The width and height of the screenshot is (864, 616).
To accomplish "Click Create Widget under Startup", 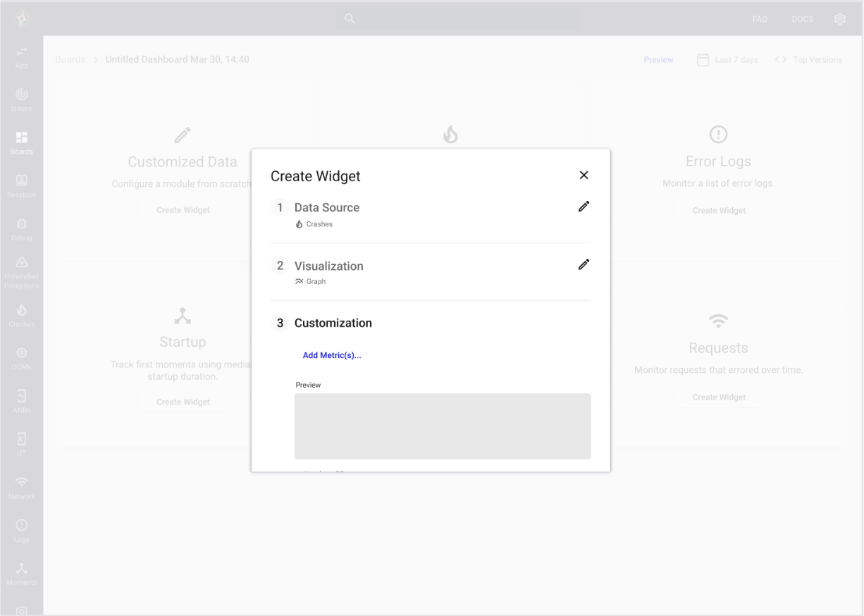I will 183,402.
